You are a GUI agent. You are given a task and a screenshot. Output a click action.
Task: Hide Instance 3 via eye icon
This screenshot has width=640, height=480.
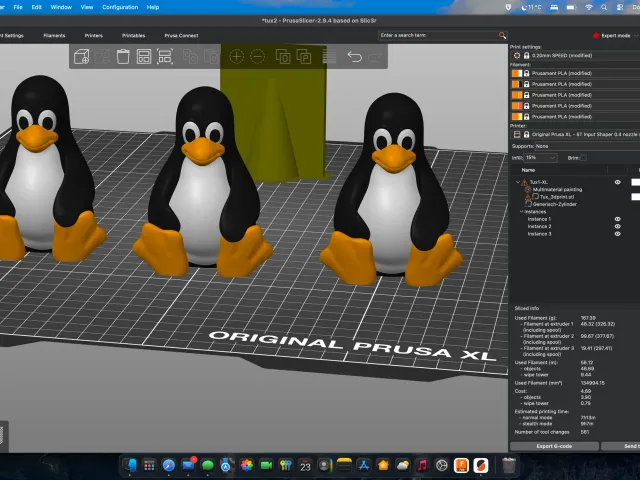pyautogui.click(x=618, y=234)
